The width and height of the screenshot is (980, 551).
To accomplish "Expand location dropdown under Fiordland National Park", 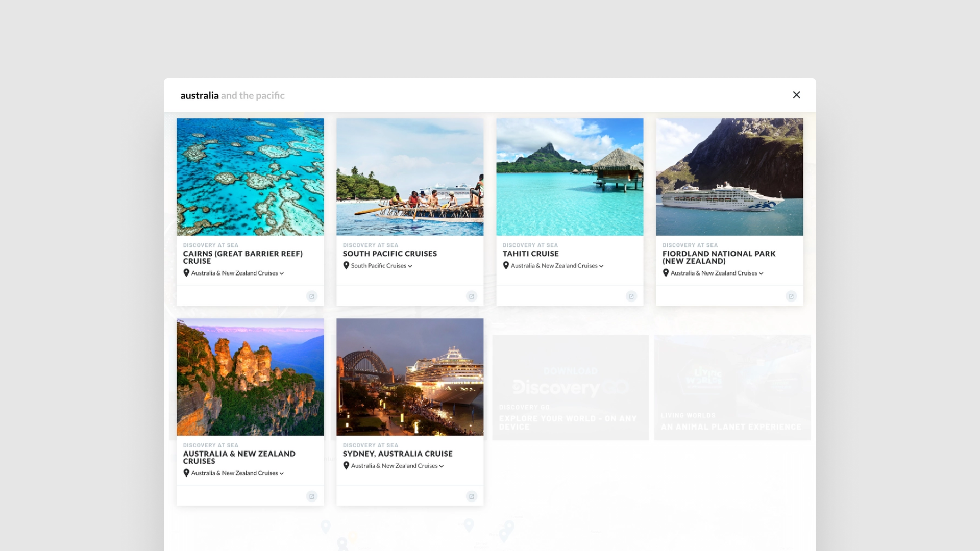I will click(x=761, y=273).
